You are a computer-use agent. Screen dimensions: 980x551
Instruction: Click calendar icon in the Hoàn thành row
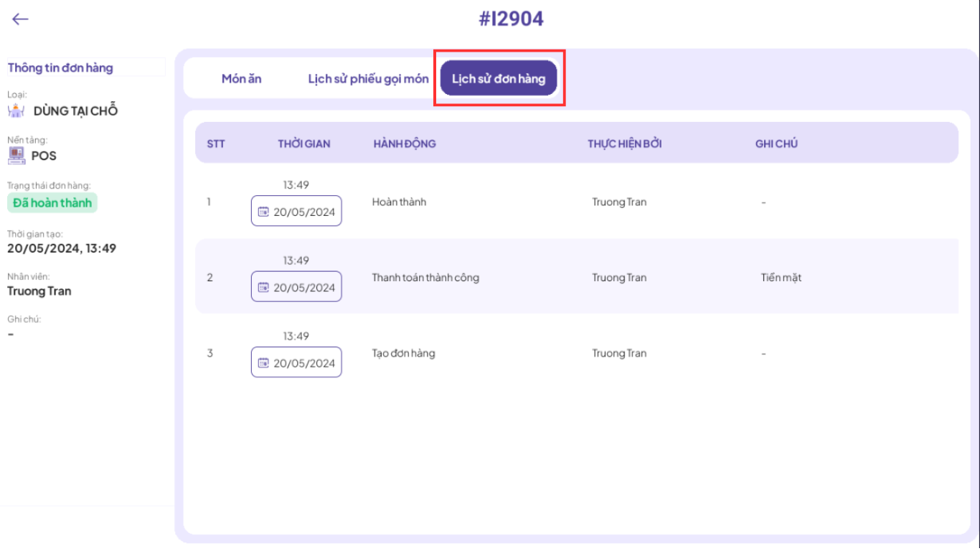[263, 212]
